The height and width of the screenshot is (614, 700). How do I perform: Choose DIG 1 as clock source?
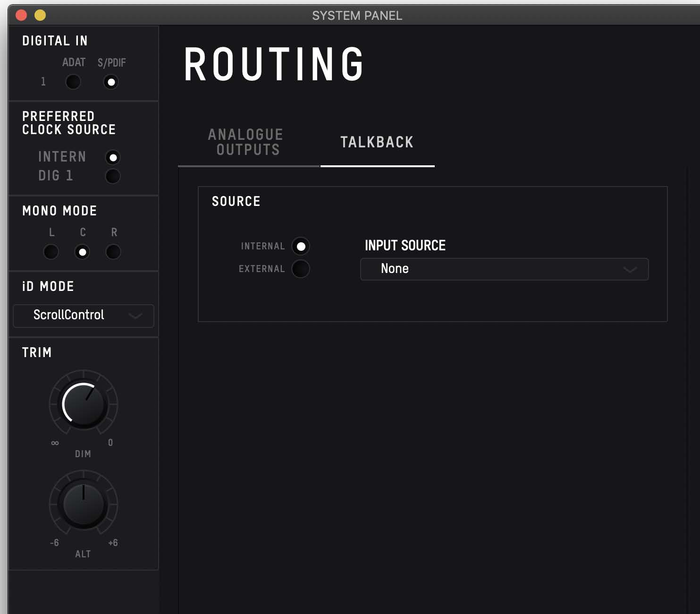[113, 176]
